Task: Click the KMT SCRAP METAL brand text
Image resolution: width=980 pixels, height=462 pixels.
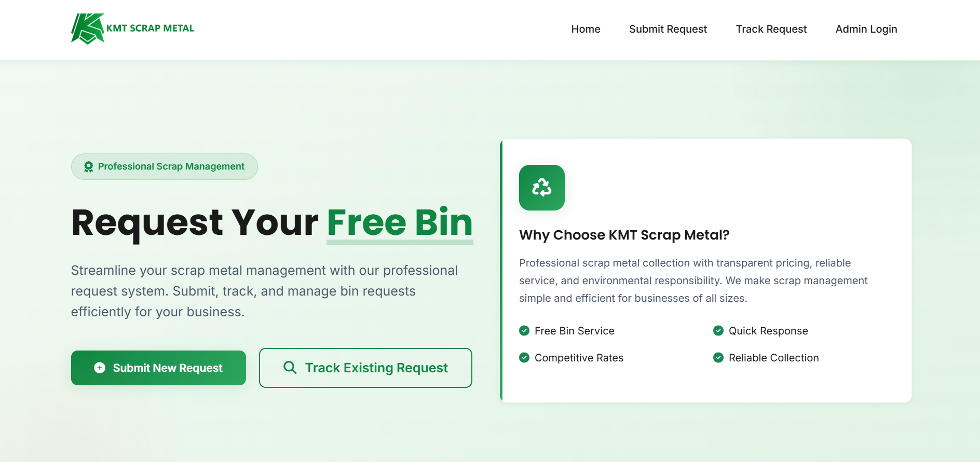Action: (150, 28)
